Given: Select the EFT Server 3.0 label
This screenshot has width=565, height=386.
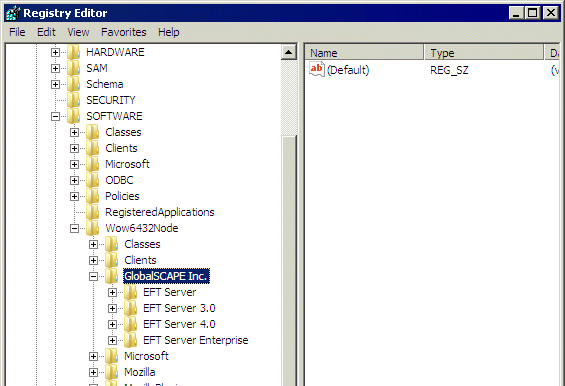Looking at the screenshot, I should click(179, 308).
